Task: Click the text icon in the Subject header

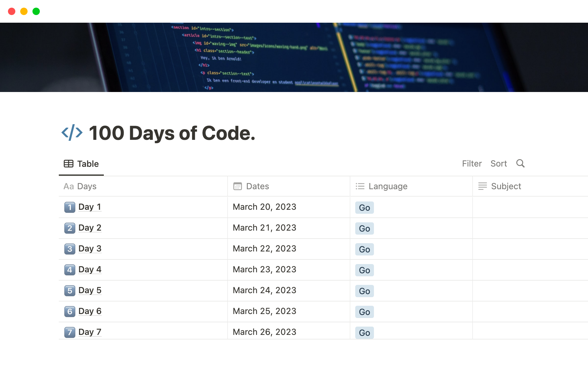Action: (x=482, y=186)
